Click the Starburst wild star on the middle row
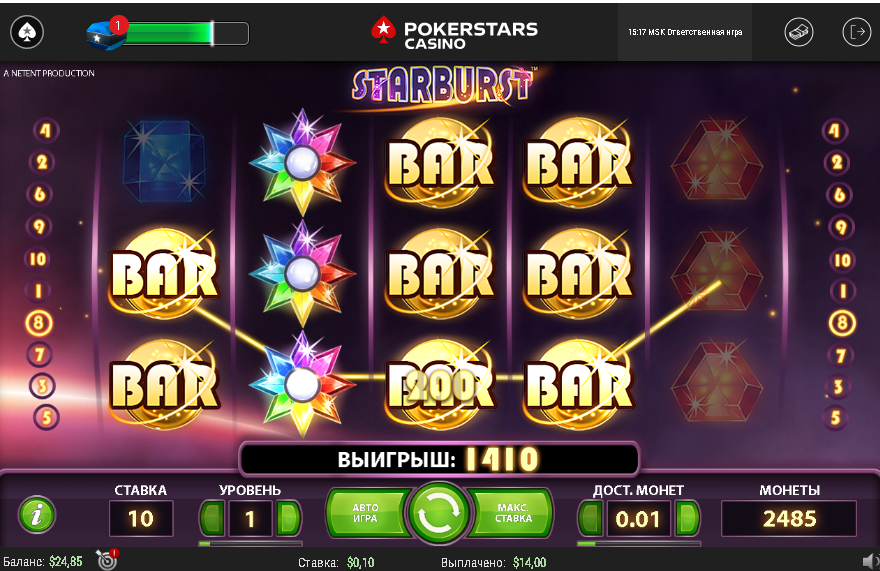880x571 pixels. tap(302, 273)
